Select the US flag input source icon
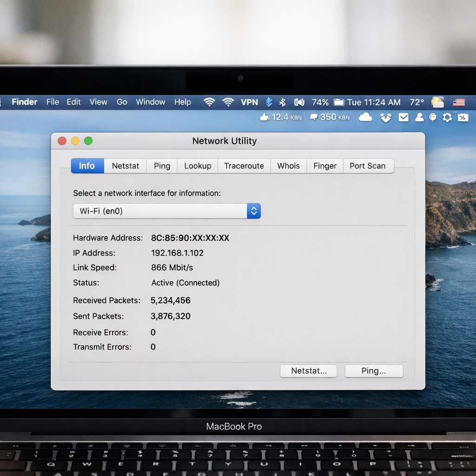The height and width of the screenshot is (476, 476). point(459,102)
